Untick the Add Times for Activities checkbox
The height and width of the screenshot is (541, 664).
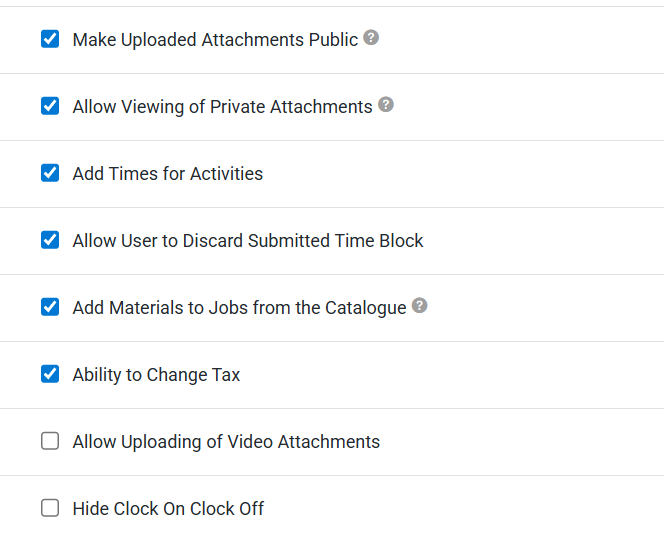click(50, 173)
